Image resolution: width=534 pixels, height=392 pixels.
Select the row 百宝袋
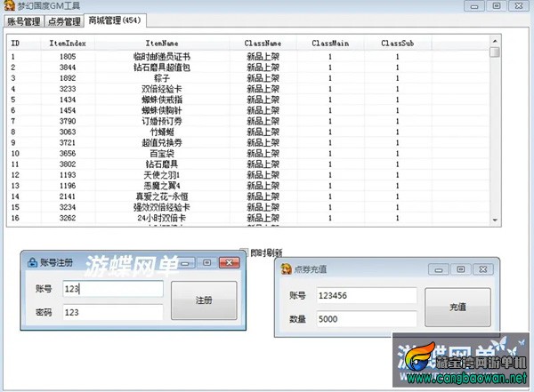click(x=248, y=154)
